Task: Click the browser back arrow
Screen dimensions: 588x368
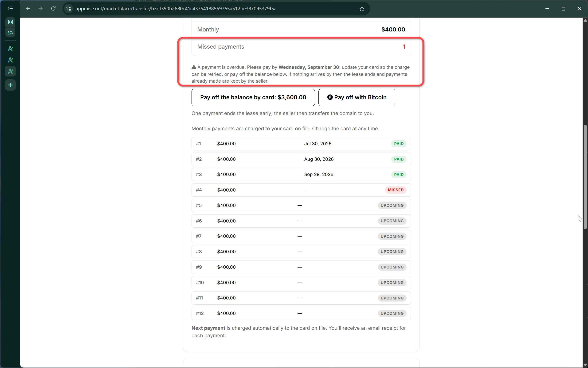Action: [x=28, y=8]
